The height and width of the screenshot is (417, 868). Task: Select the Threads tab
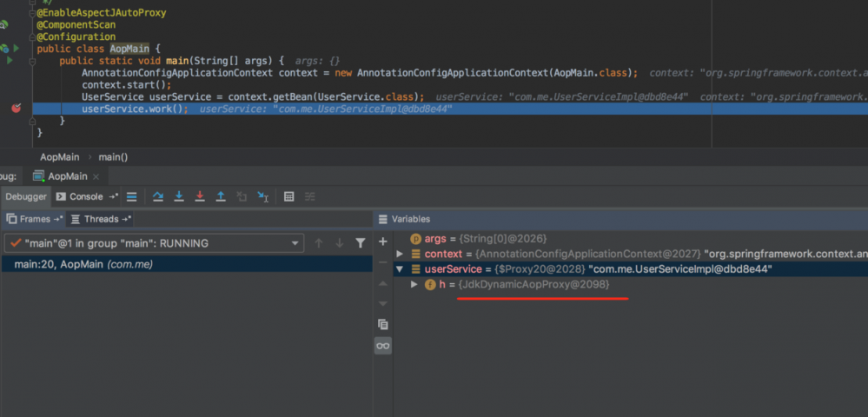[x=101, y=219]
